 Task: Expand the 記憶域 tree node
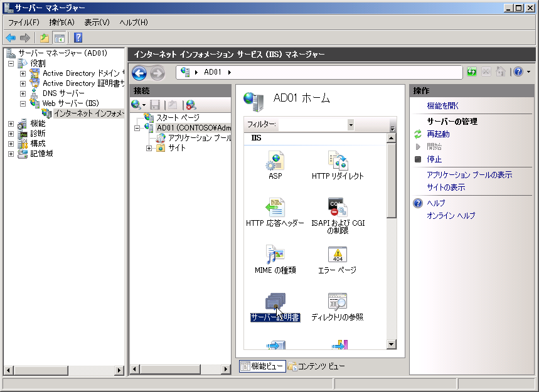tap(11, 154)
